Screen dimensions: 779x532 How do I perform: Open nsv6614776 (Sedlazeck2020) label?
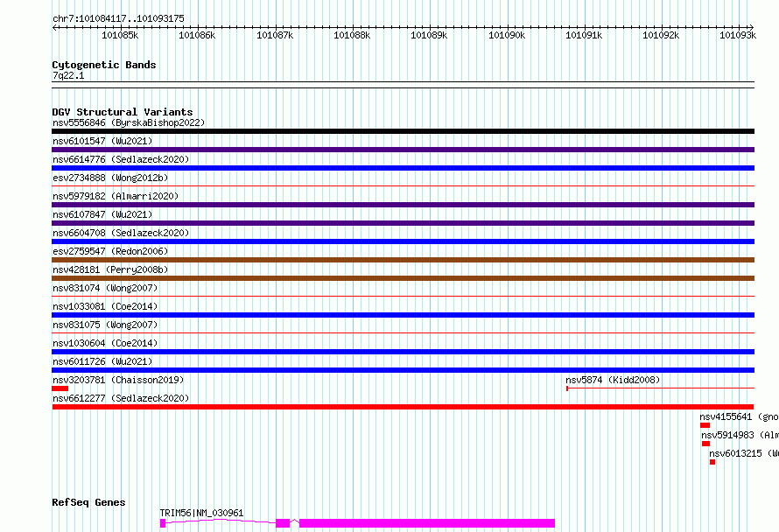(121, 159)
